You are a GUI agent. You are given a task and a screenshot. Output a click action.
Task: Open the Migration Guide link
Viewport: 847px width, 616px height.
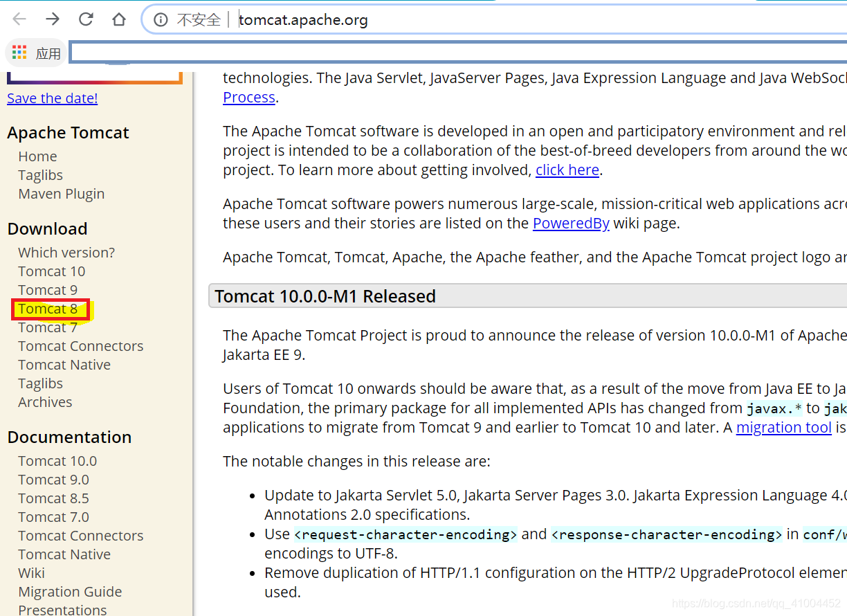pos(70,592)
